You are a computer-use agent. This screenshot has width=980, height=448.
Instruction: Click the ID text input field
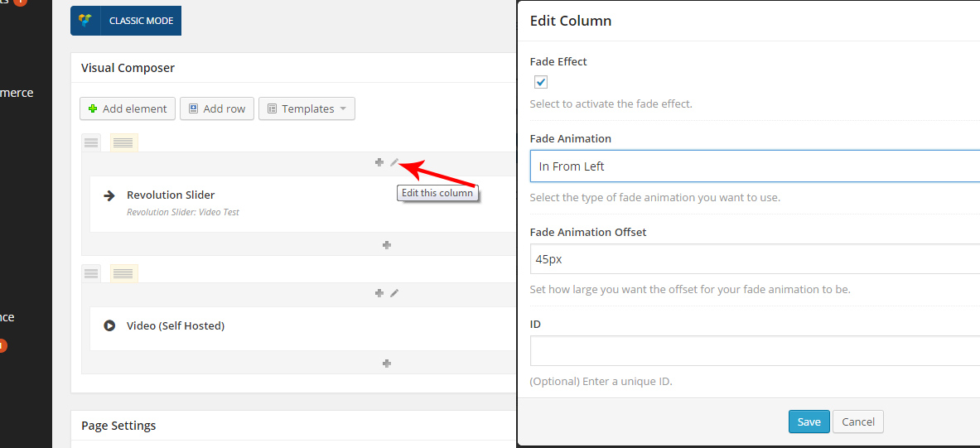(754, 351)
